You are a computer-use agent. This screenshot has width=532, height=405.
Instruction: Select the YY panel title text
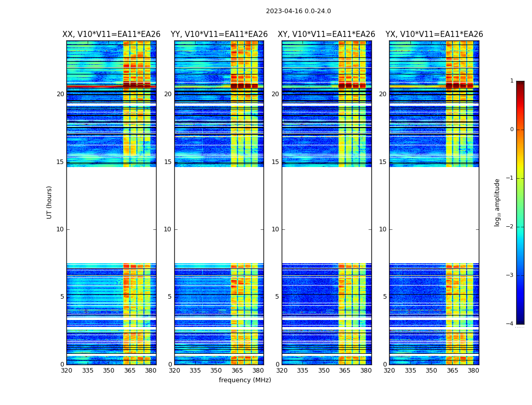219,34
